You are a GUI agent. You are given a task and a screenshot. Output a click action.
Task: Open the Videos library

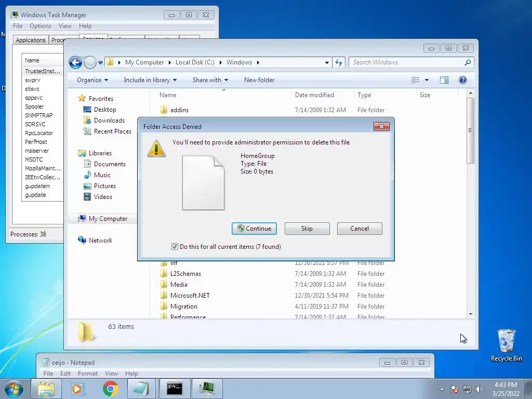tap(98, 197)
